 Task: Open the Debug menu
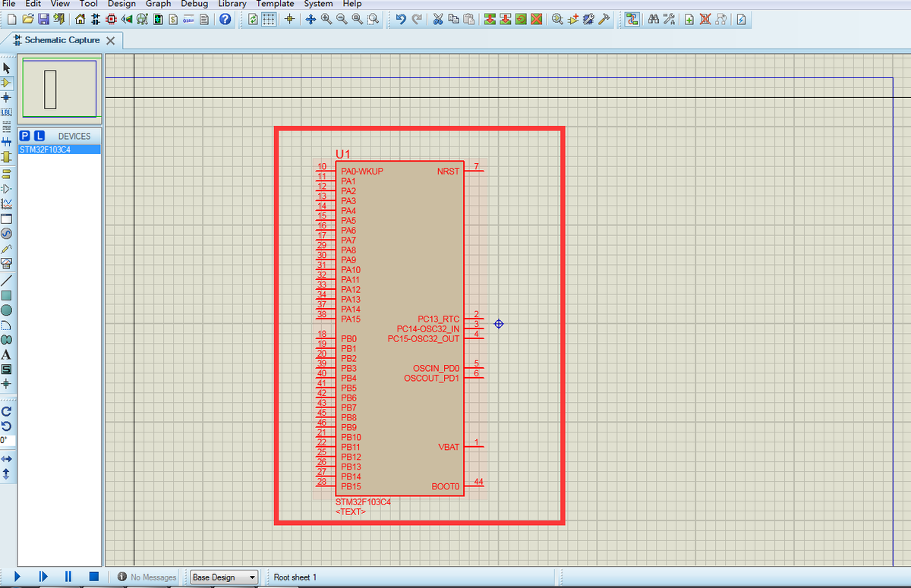194,4
